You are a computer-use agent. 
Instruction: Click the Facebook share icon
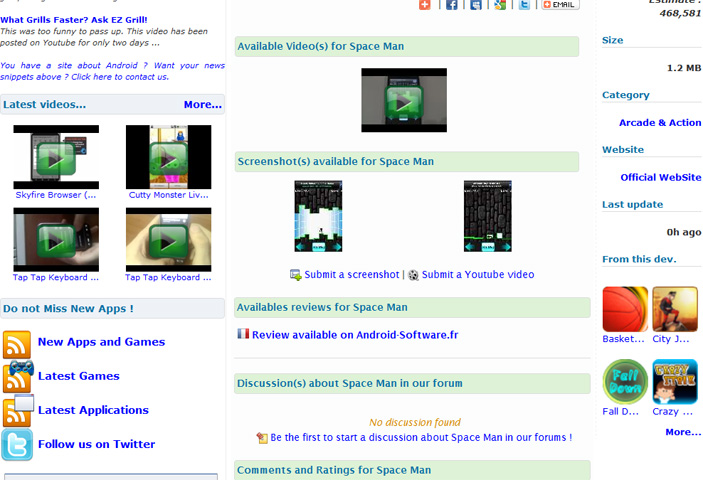point(452,5)
